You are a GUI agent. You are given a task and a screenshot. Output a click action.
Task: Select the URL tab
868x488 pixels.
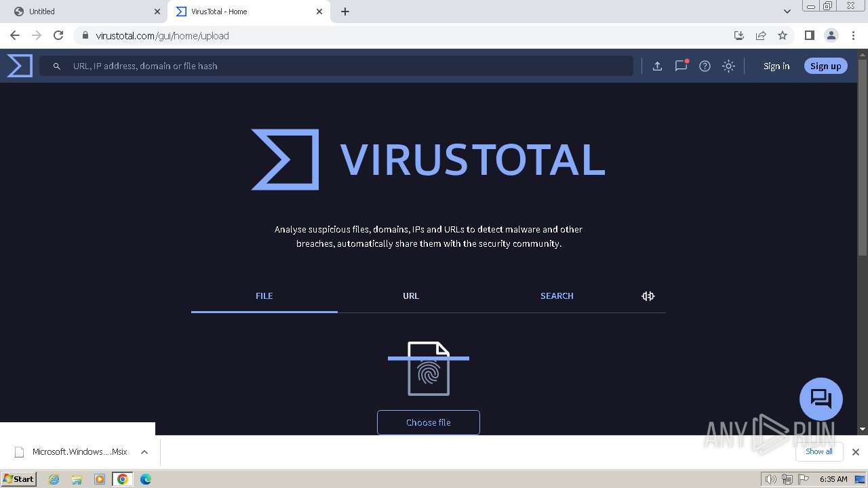click(411, 296)
